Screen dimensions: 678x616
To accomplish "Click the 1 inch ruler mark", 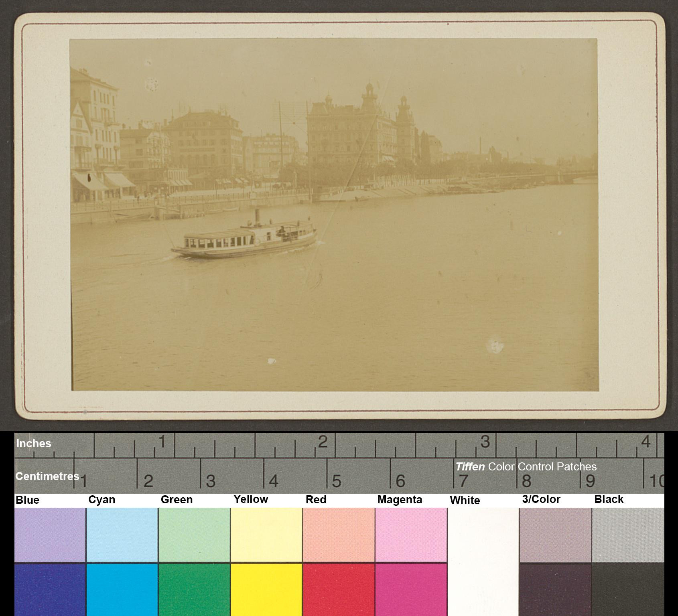I will 162,442.
